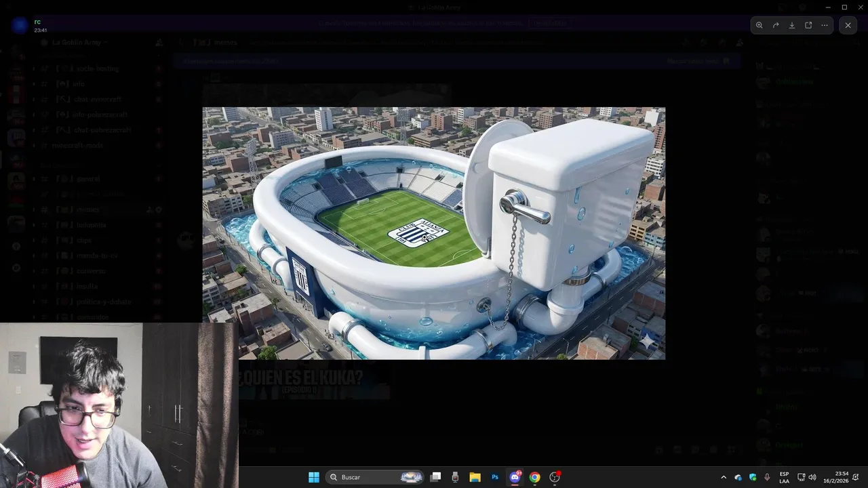This screenshot has height=488, width=868.
Task: Open Windows Security tray icon
Action: point(753,477)
